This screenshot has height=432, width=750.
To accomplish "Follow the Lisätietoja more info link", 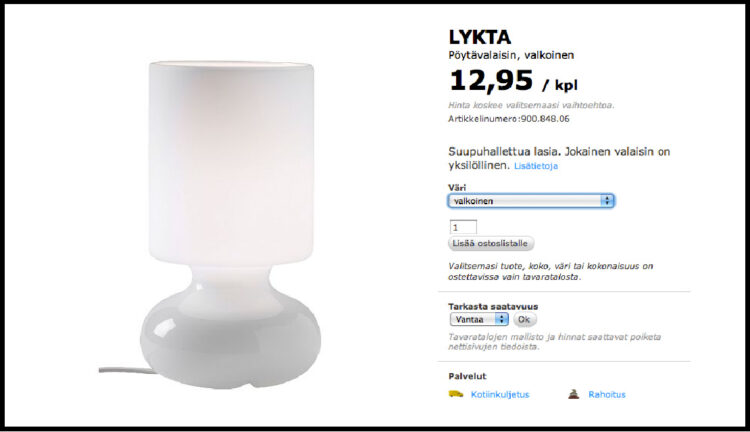I will 536,166.
